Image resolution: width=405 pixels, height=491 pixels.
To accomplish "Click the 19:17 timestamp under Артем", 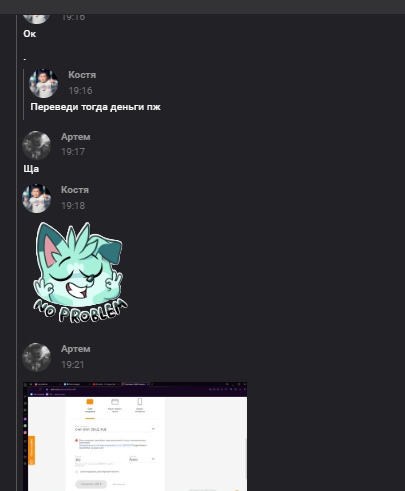I will pos(73,152).
